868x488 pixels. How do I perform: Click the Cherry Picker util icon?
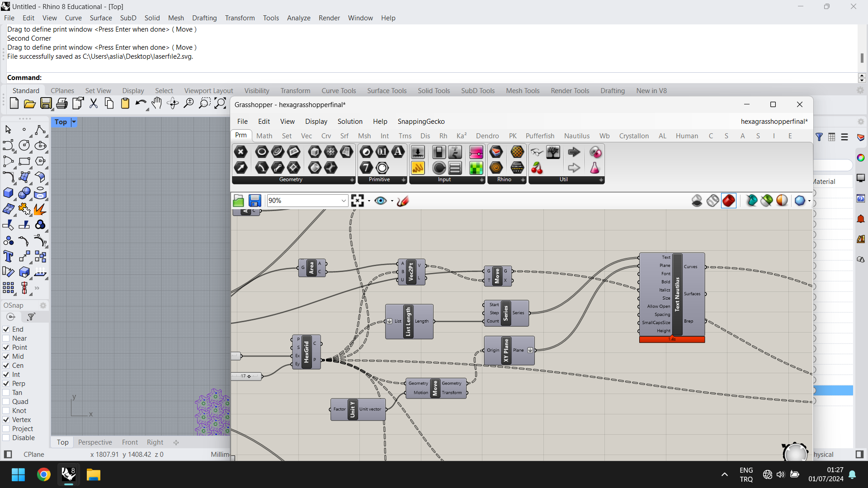coord(537,168)
